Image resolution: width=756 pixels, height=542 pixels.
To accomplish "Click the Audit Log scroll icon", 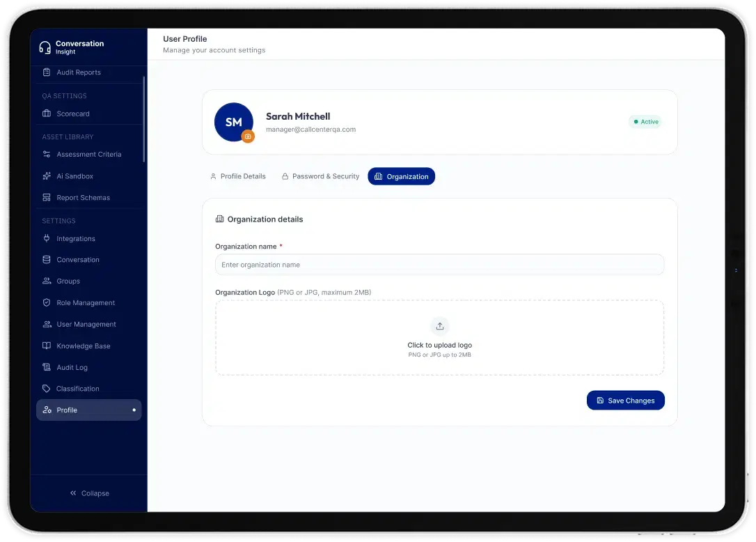I will tap(46, 367).
